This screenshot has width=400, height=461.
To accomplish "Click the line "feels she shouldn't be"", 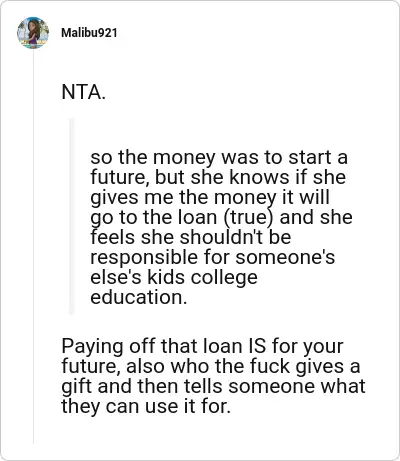I will point(191,237).
